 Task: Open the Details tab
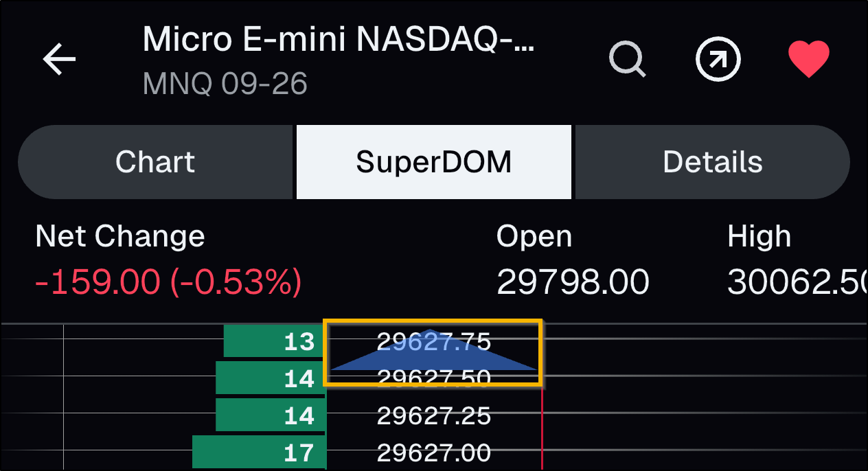[x=713, y=162]
